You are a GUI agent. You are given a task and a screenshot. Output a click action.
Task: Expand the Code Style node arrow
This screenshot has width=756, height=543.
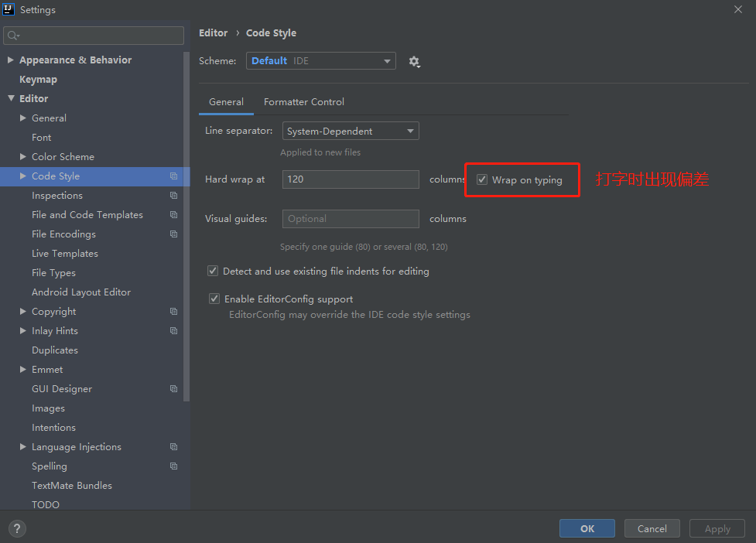(22, 176)
